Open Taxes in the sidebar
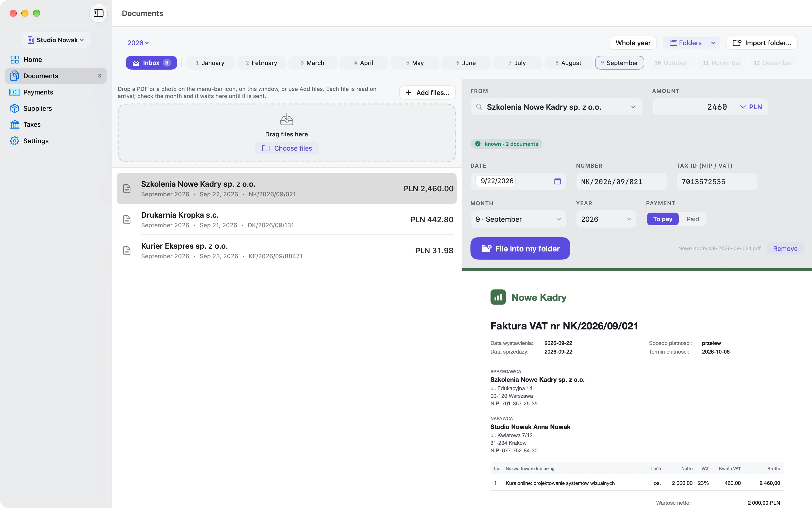 [56, 124]
